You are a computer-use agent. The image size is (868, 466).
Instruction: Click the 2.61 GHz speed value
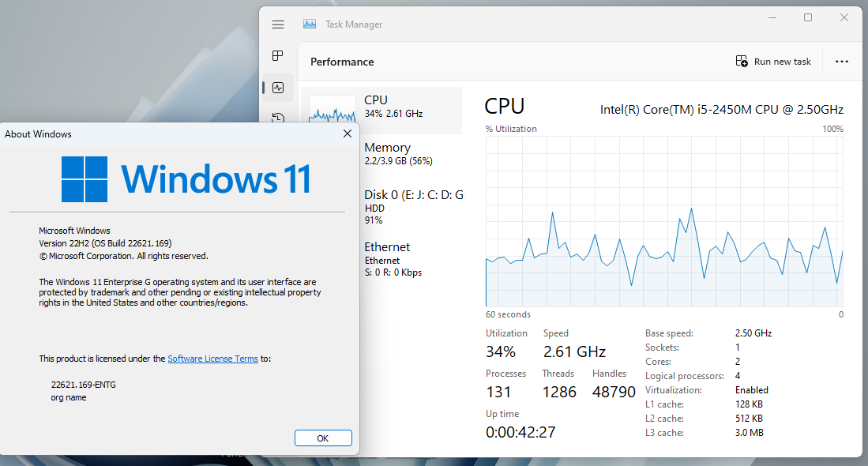click(x=574, y=352)
